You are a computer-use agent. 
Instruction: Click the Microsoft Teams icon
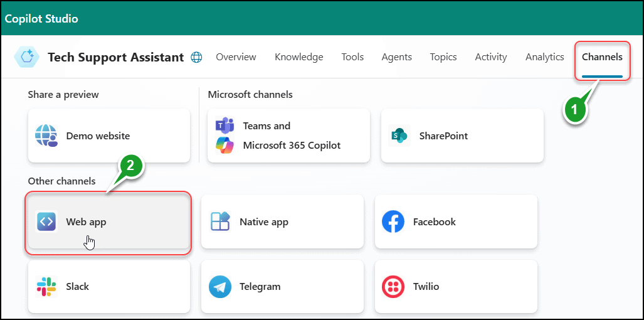pos(224,125)
